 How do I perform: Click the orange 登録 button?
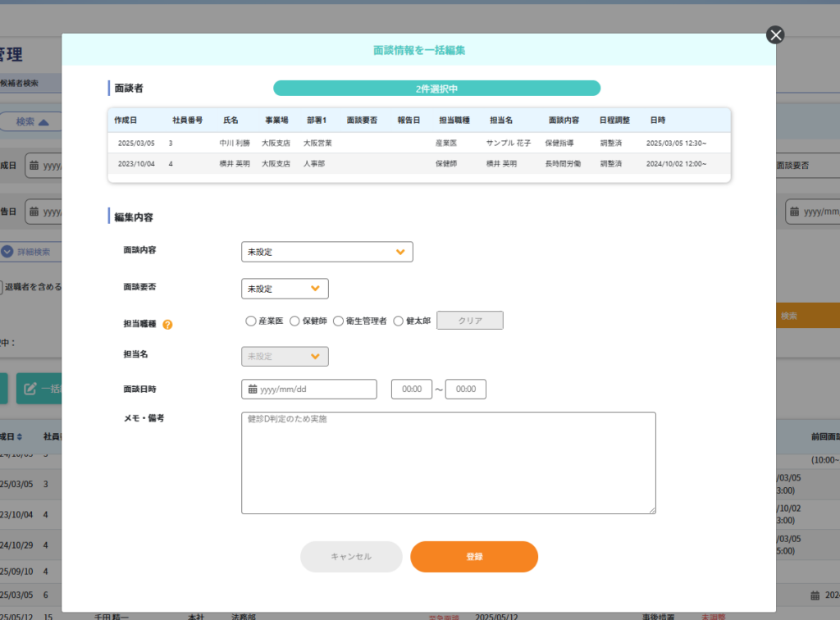click(x=474, y=557)
